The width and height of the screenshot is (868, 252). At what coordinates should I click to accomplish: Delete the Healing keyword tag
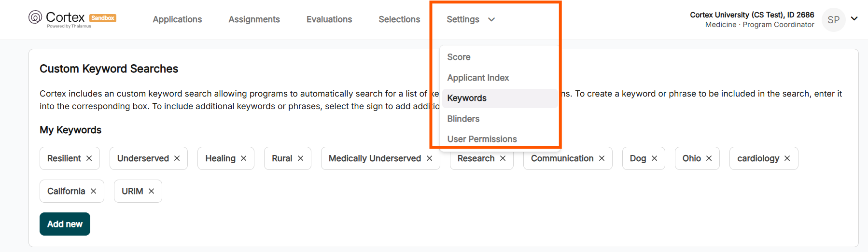[244, 158]
